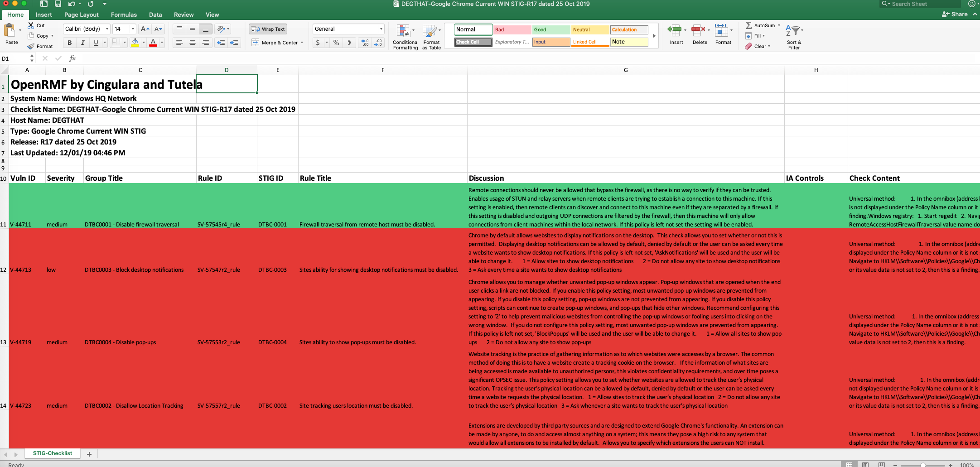Align text right
Viewport: 980px width, 467px height.
[206, 43]
